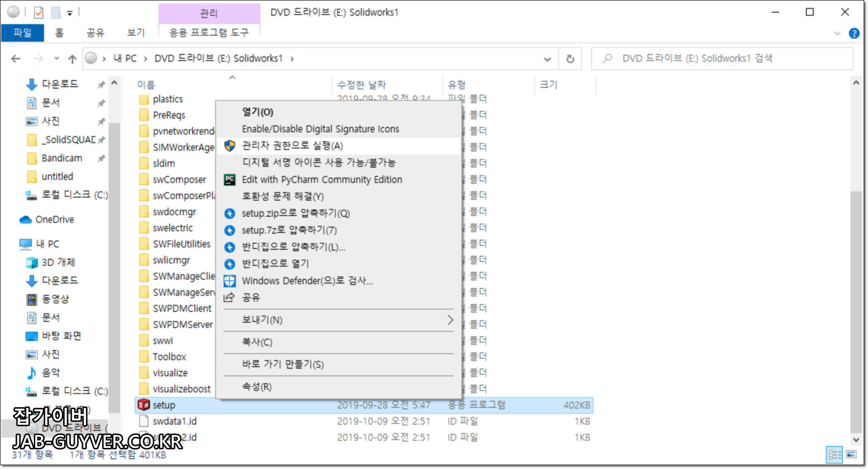Go up one folder level arrow

coord(72,59)
